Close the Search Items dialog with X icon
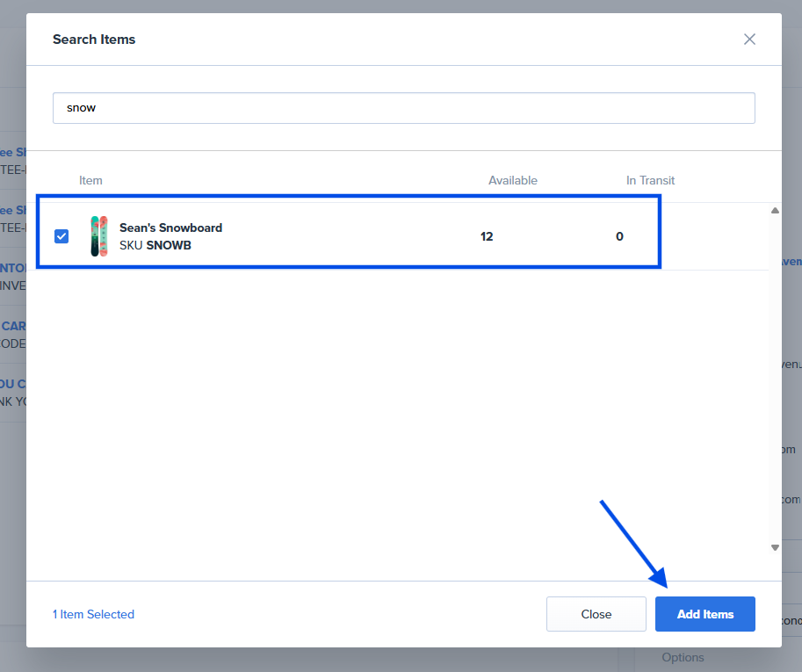802x672 pixels. [x=749, y=40]
